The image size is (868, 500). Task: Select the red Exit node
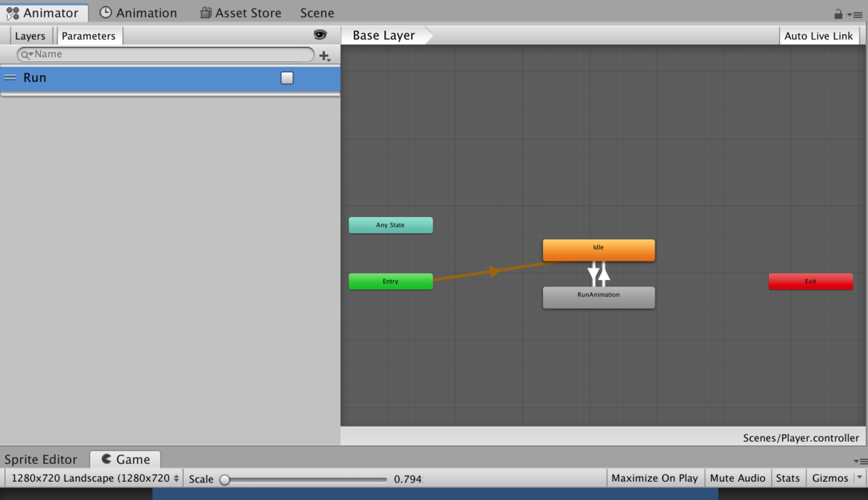pyautogui.click(x=811, y=281)
